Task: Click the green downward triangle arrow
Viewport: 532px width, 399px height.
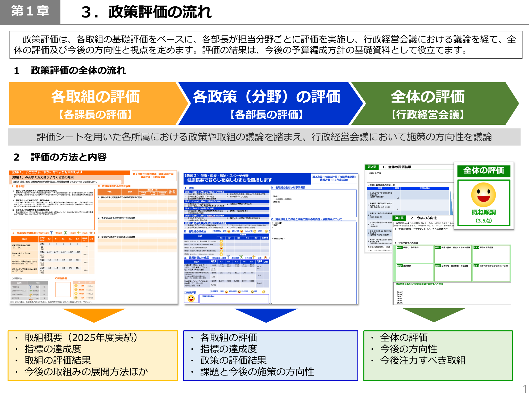Action: (434, 315)
